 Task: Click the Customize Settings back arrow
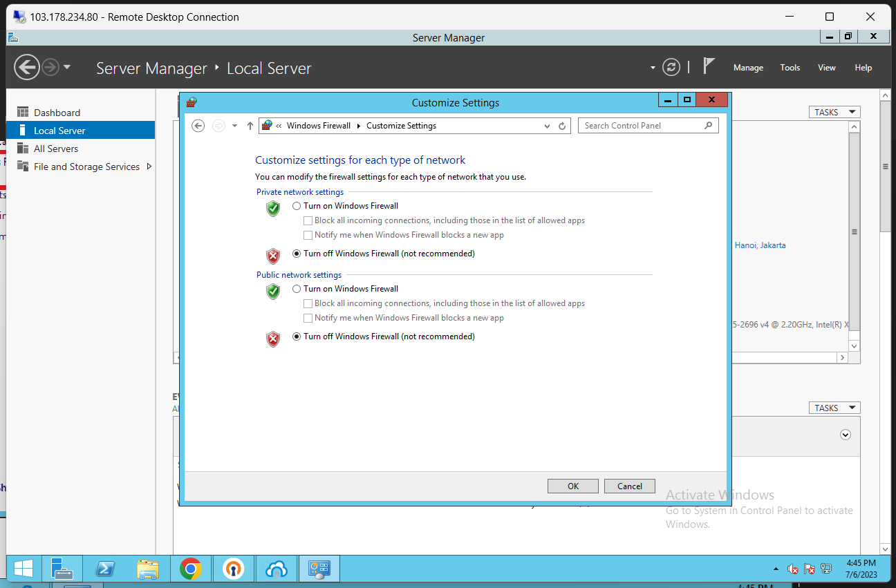pyautogui.click(x=198, y=126)
